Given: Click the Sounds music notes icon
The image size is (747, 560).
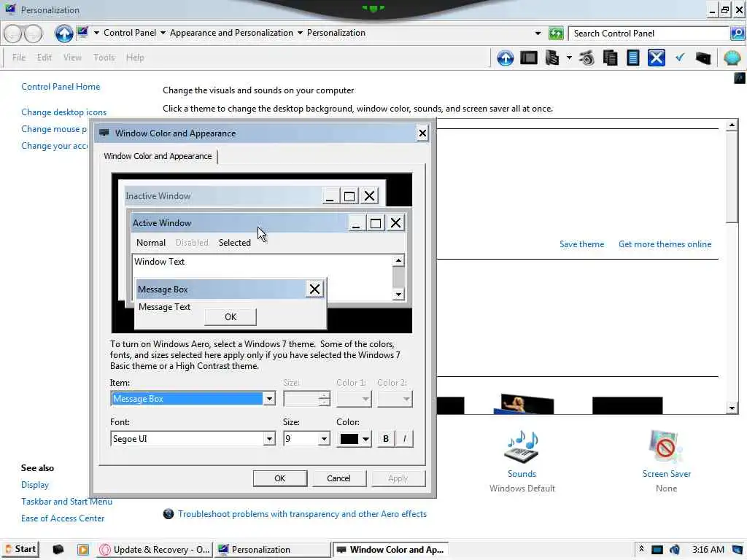Looking at the screenshot, I should coord(522,447).
